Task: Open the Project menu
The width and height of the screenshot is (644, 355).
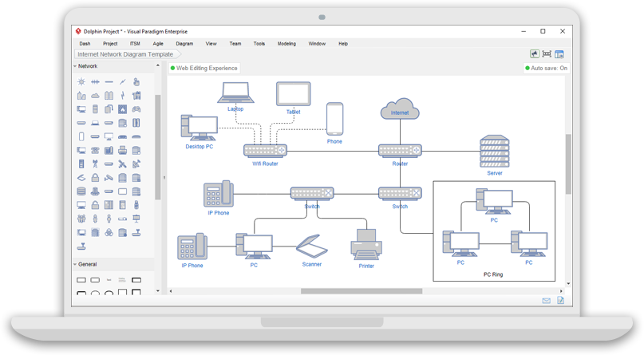Action: pos(110,44)
